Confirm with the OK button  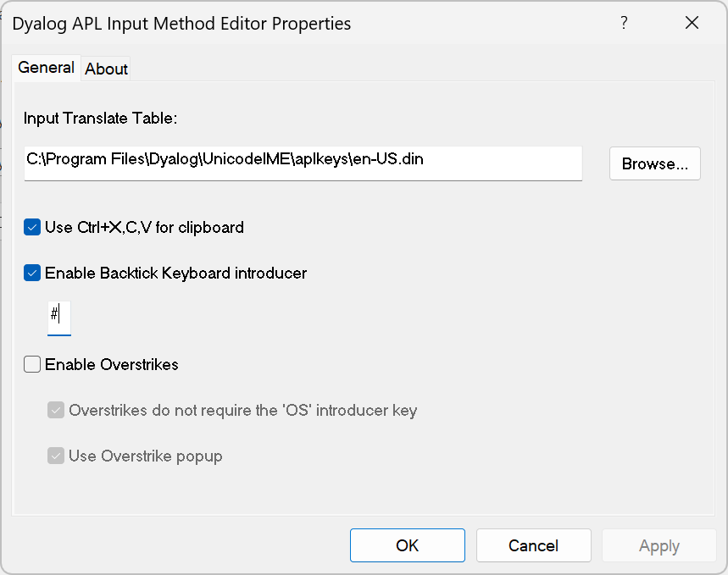pyautogui.click(x=408, y=545)
